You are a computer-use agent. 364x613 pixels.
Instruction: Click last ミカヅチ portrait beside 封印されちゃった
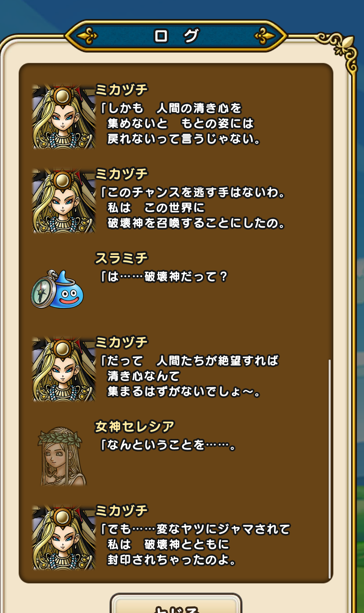tap(64, 538)
